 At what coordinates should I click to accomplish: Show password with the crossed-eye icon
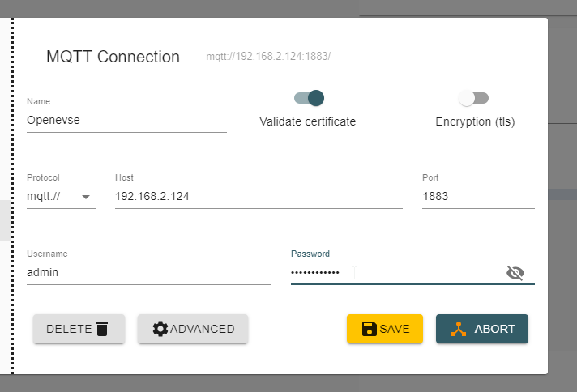click(515, 273)
